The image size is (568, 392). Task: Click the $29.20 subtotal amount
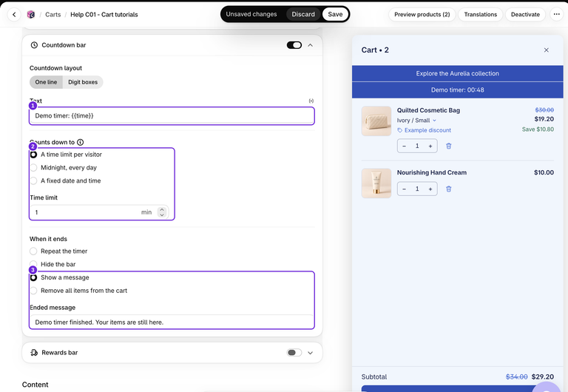click(x=543, y=376)
